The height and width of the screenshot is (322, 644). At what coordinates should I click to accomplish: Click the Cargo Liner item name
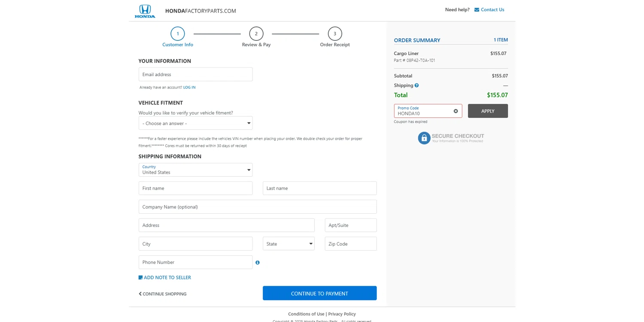tap(406, 53)
